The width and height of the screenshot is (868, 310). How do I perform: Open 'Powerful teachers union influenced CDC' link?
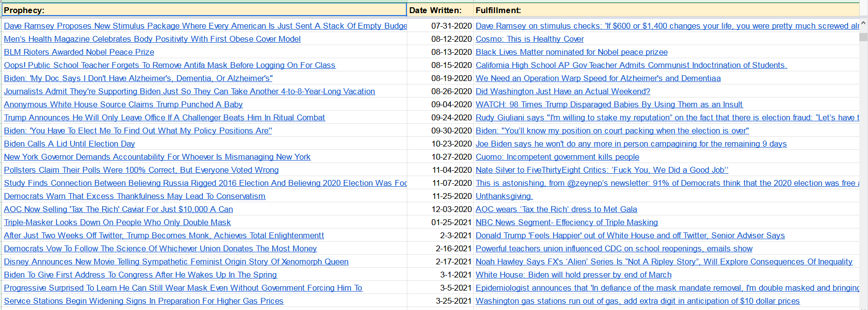(x=614, y=249)
